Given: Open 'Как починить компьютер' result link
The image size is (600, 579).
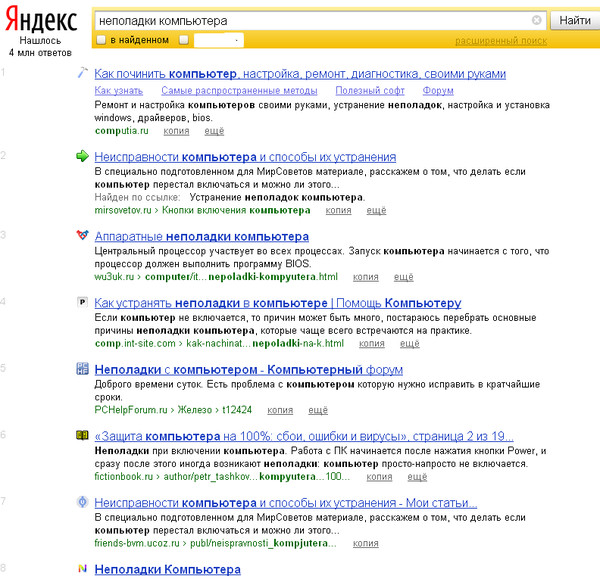Looking at the screenshot, I should 300,74.
